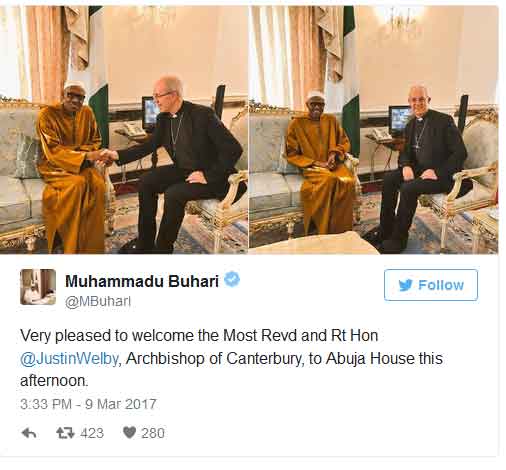Click the heart like icon

click(x=129, y=433)
